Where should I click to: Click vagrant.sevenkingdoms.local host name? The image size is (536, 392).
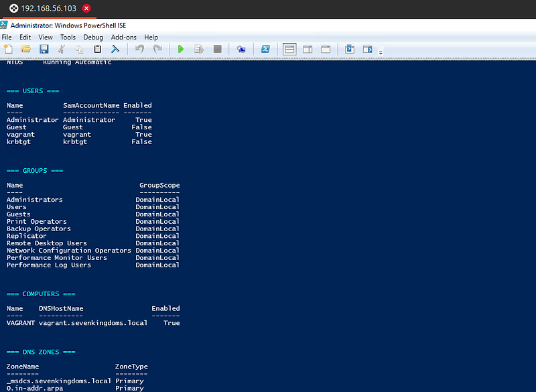pyautogui.click(x=93, y=323)
